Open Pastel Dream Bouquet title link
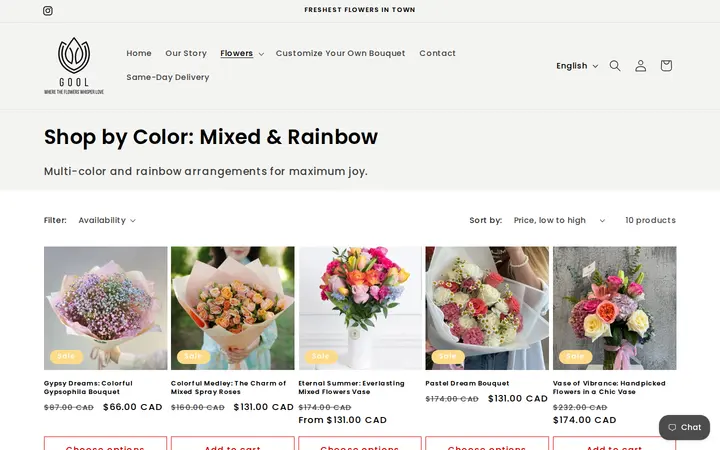The width and height of the screenshot is (720, 450). click(x=467, y=383)
